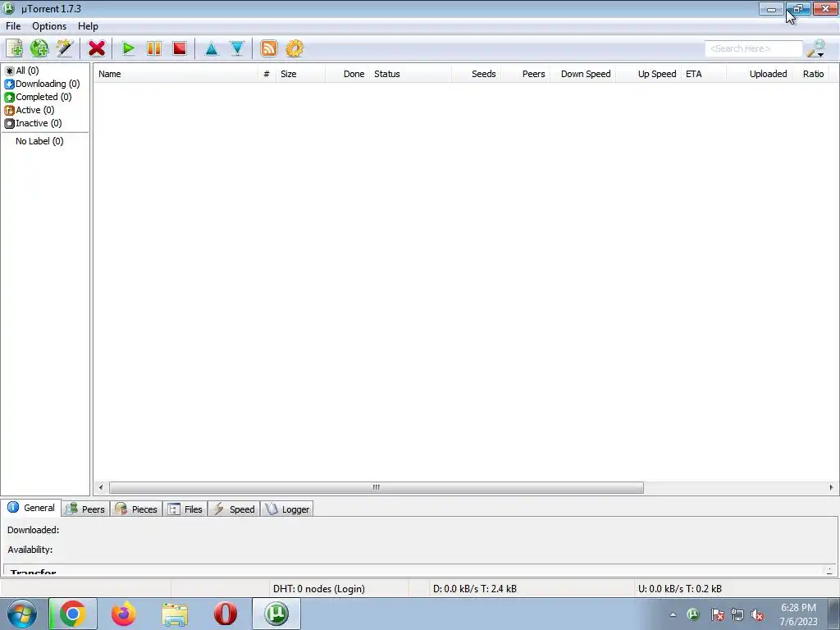Click the muted volume tray icon
The width and height of the screenshot is (840, 630).
tap(757, 614)
